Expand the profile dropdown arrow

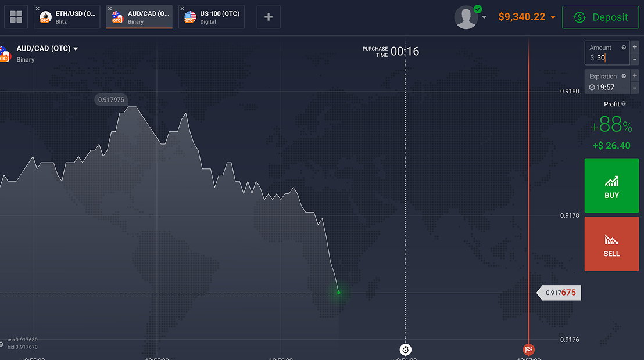(x=484, y=17)
